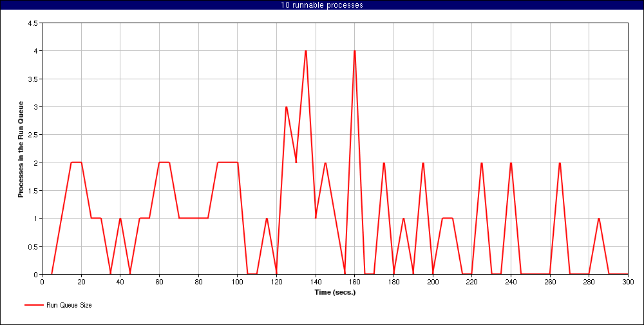Click the '300' tick label on the x-axis
Viewport: 644px width, 325px height.
tap(628, 282)
